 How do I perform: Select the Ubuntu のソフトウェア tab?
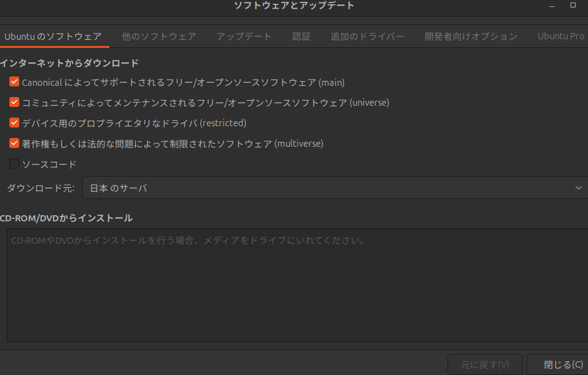pyautogui.click(x=53, y=37)
